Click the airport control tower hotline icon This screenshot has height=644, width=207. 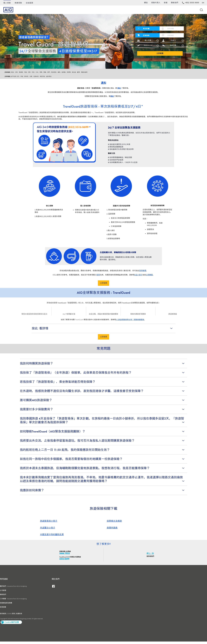pyautogui.click(x=44, y=141)
